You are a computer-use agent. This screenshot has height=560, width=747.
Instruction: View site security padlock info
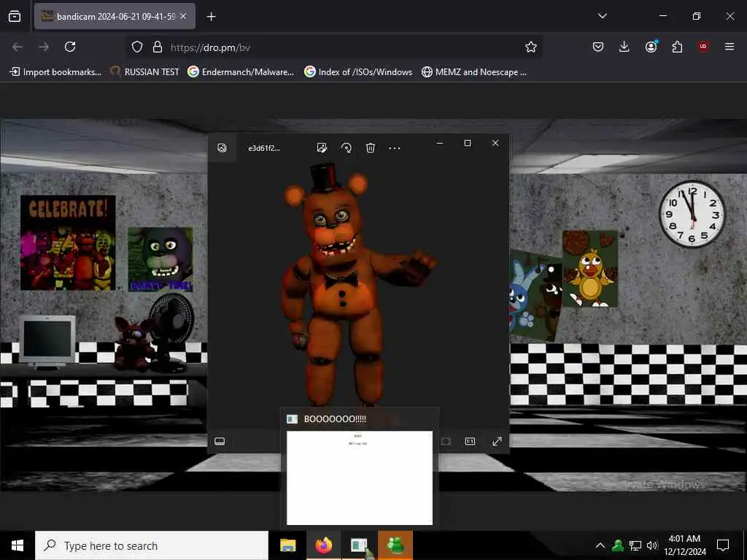click(x=158, y=47)
